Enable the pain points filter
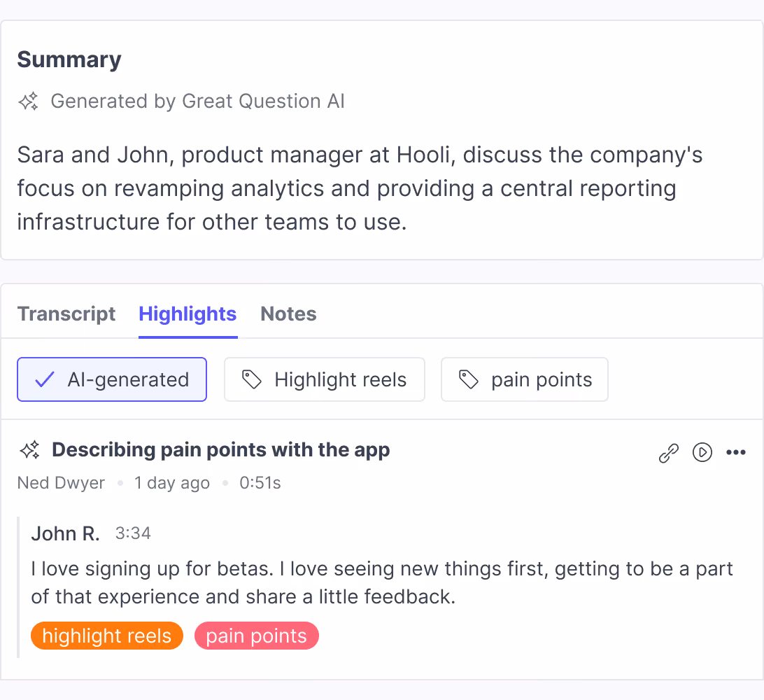Viewport: 764px width, 700px height. tap(524, 379)
